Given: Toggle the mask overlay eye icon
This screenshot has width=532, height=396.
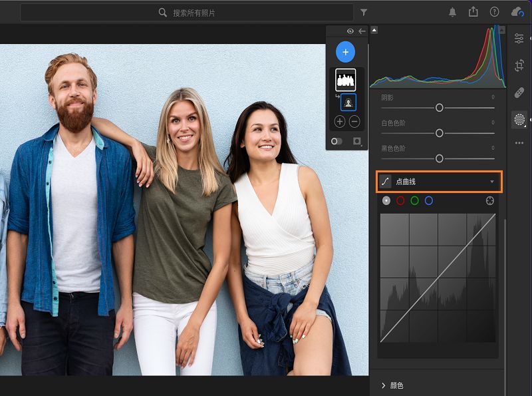Looking at the screenshot, I should pyautogui.click(x=350, y=31).
